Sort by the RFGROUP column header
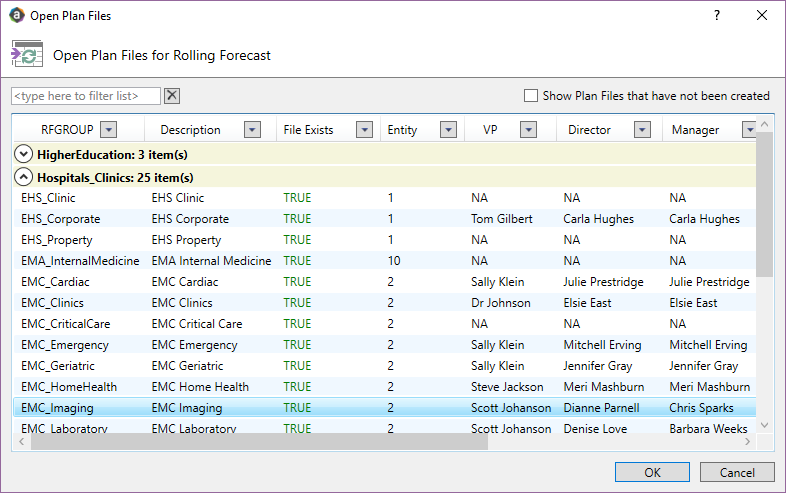Viewport: 786px width, 493px height. point(67,130)
